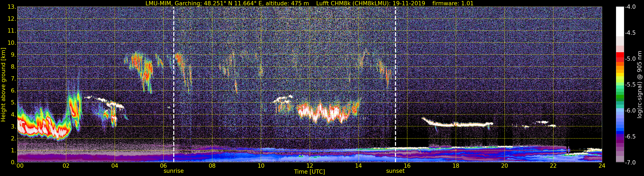Screen dimensions: 644x176
Task: Click the white segment at the colorbar top
Action: coord(620,22)
